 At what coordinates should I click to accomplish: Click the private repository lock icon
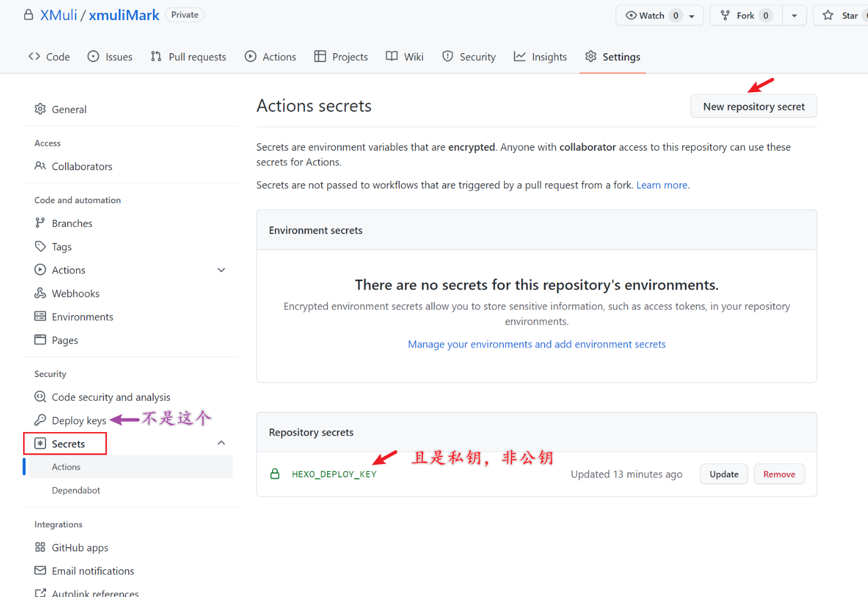[x=28, y=15]
